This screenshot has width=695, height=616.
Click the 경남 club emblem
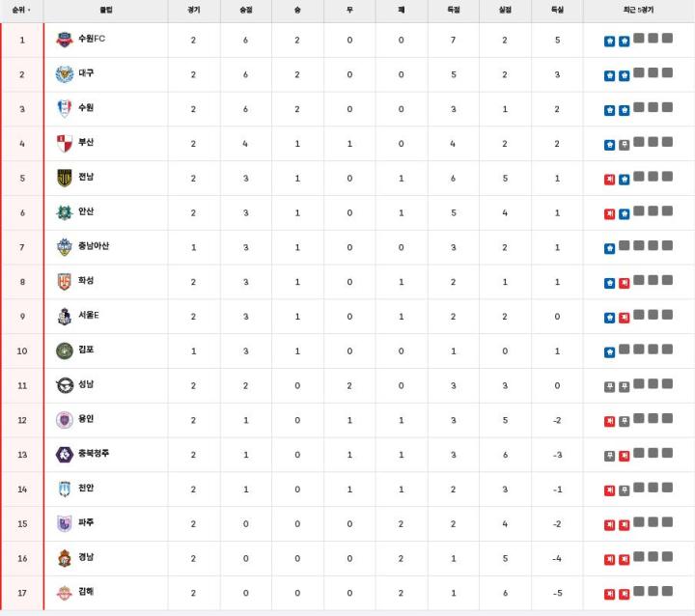[x=65, y=558]
